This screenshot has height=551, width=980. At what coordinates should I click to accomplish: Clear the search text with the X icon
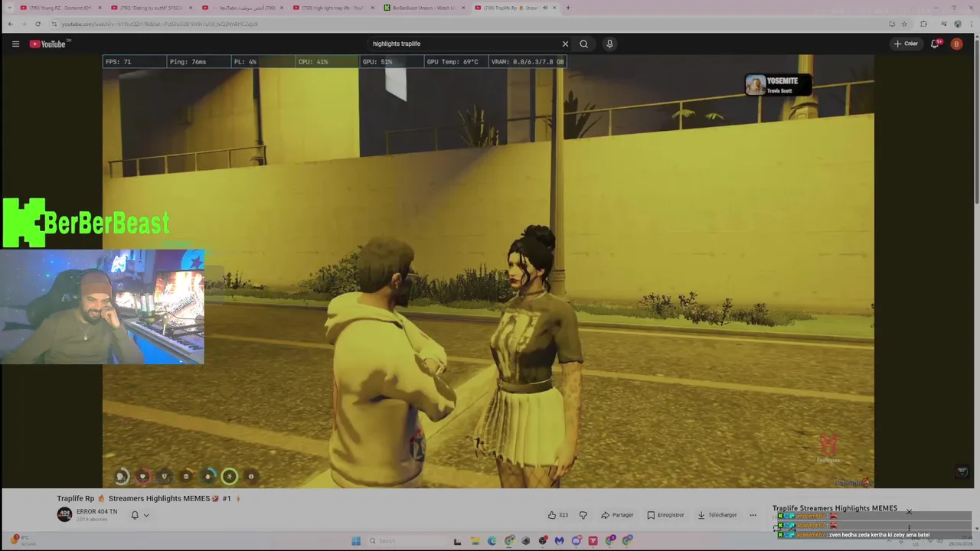(565, 44)
